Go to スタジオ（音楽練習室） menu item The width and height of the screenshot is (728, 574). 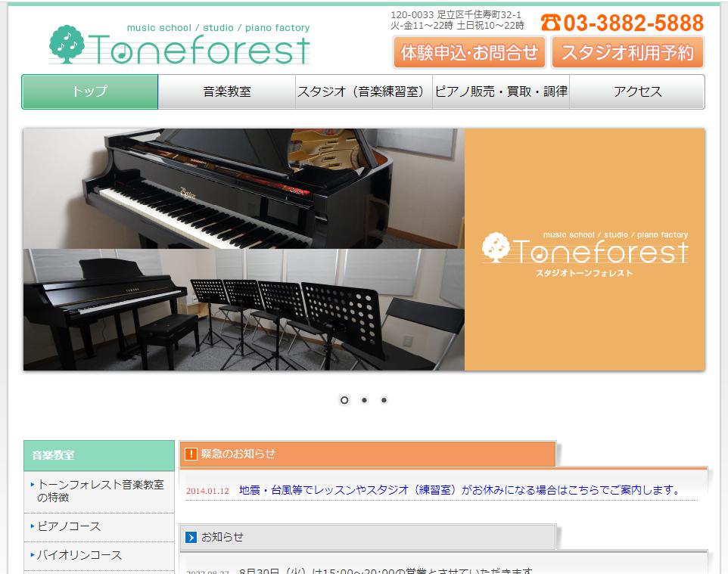(363, 92)
